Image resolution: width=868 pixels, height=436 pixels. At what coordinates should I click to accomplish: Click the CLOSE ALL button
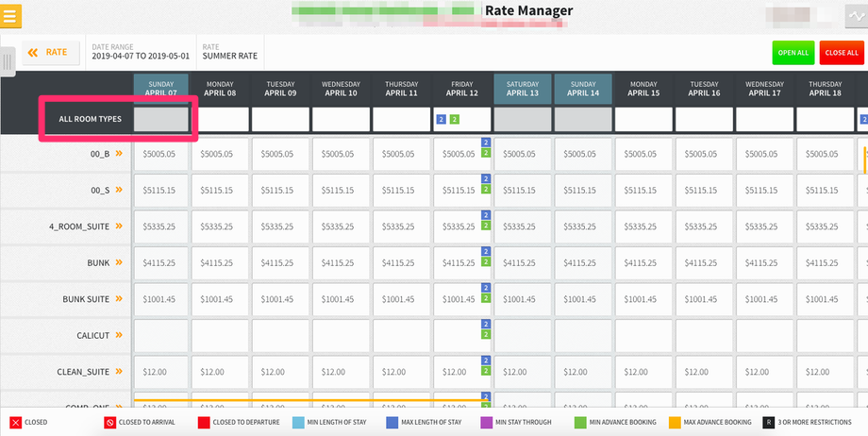842,53
